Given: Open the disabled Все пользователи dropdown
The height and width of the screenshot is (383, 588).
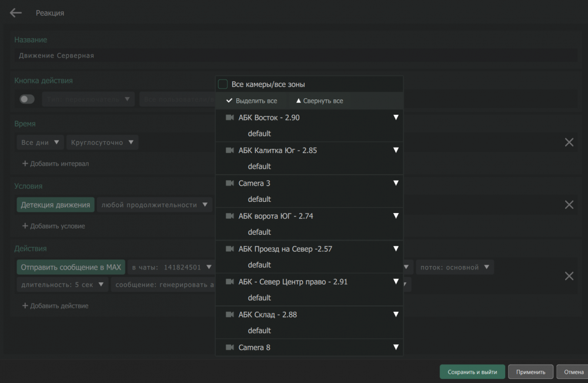Looking at the screenshot, I should (x=177, y=99).
